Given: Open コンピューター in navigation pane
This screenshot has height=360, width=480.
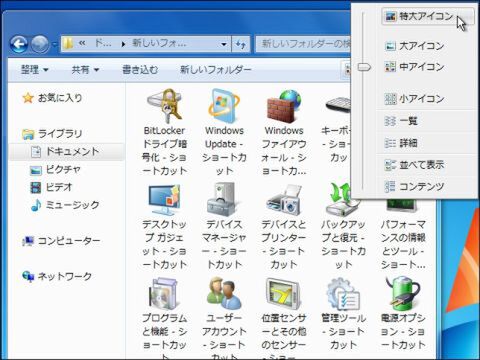Looking at the screenshot, I should pyautogui.click(x=61, y=241).
